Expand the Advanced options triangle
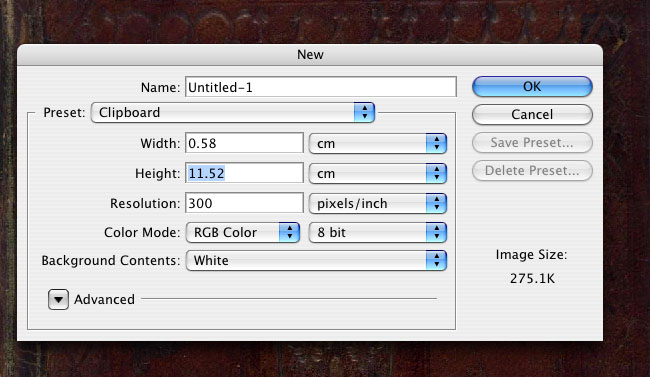This screenshot has width=650, height=377. 58,299
